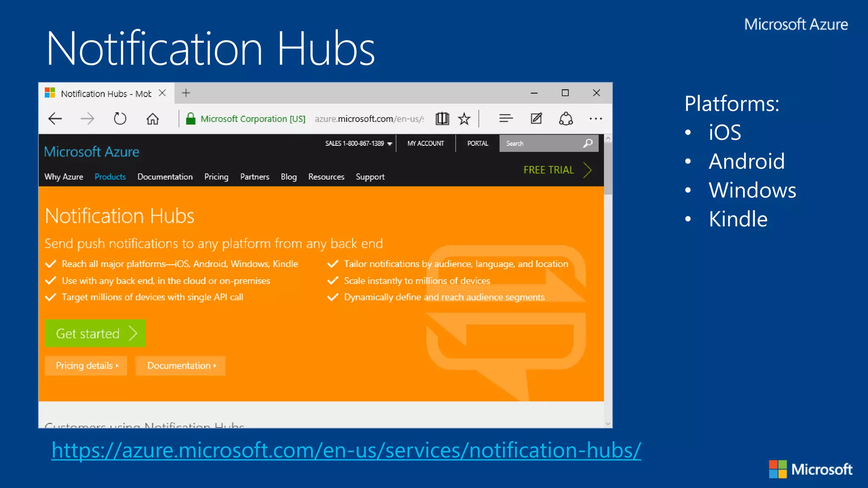
Task: Go back with the browser back arrow
Action: tap(55, 119)
